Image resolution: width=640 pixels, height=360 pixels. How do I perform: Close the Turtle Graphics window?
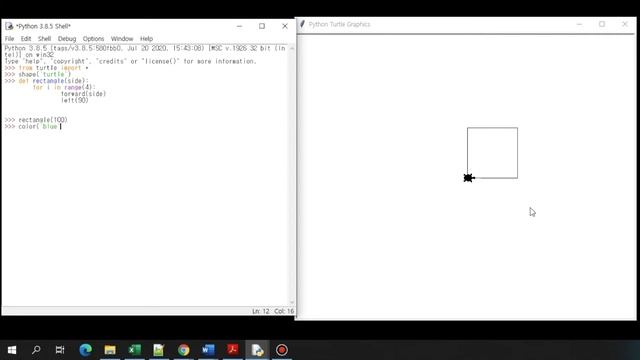(x=624, y=24)
